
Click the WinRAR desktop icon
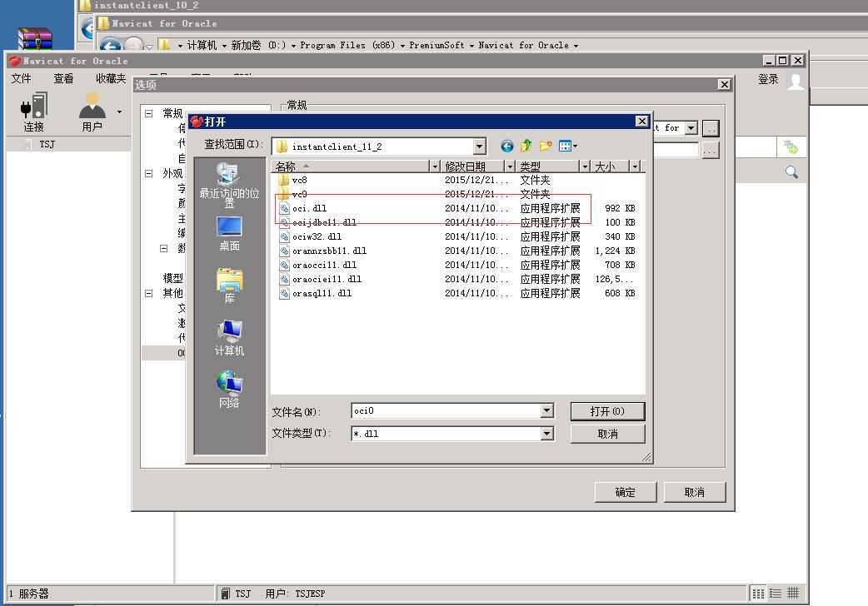click(x=35, y=39)
